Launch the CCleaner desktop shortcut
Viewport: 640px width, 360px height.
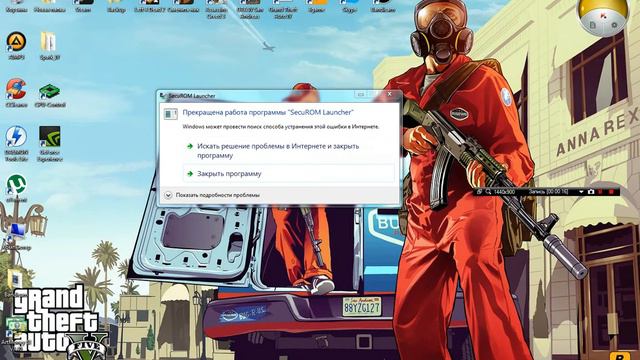[16, 93]
